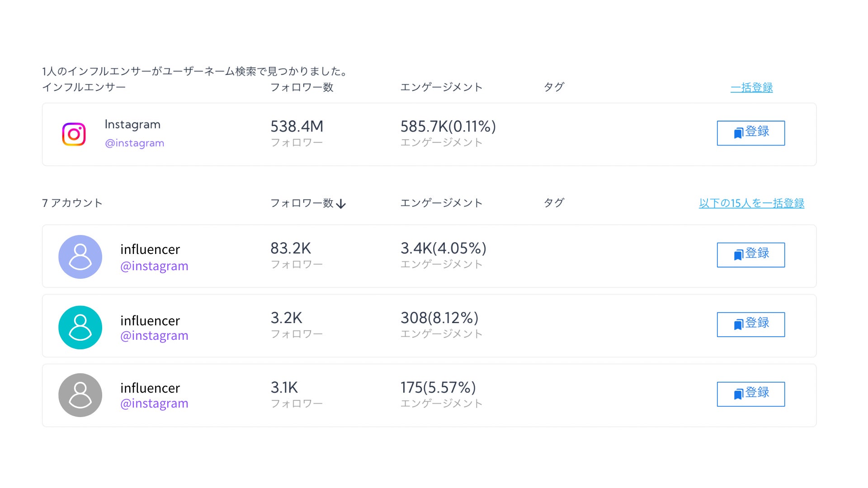Screen dimensions: 868x488
Task: Click the second エンゲージメント column header
Action: click(441, 203)
